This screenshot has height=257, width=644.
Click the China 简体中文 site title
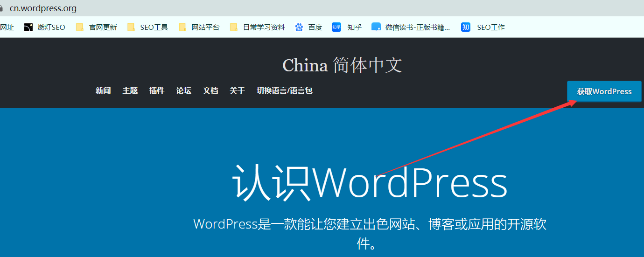(x=342, y=65)
